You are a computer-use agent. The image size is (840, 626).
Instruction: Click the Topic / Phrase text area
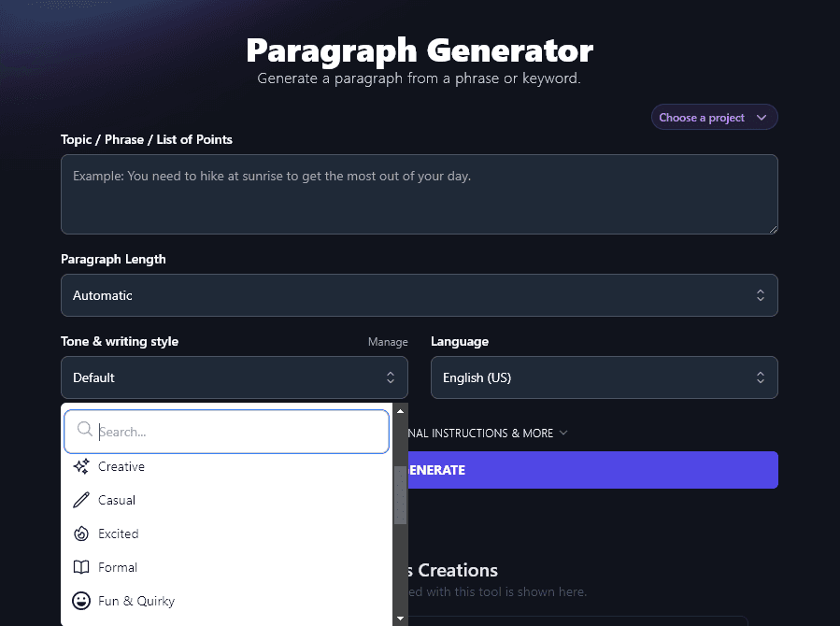[419, 193]
